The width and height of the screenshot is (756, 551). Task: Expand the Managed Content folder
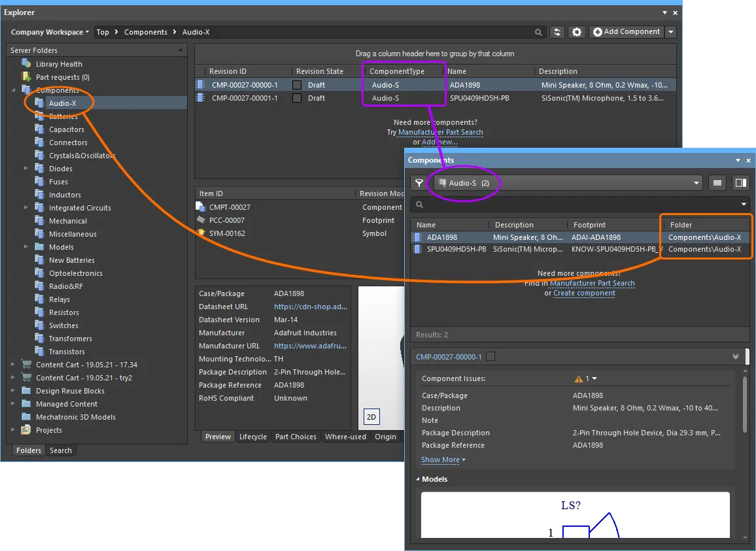(x=13, y=403)
